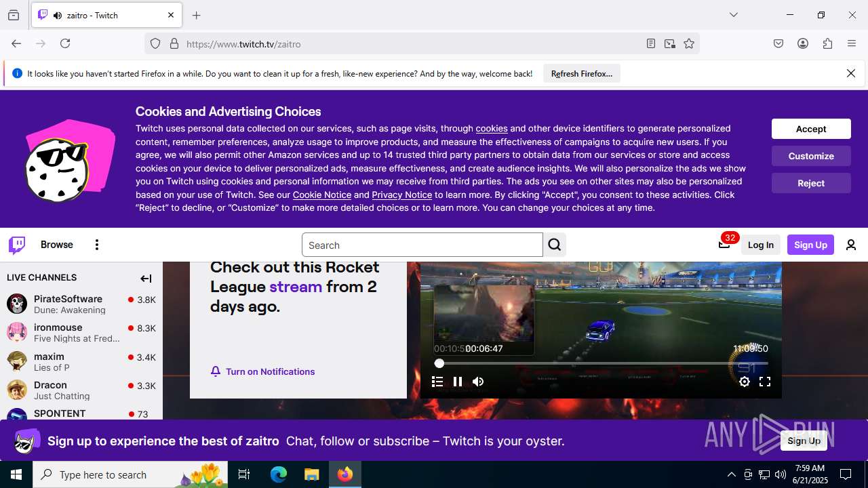This screenshot has width=868, height=488.
Task: Click the Log In button
Action: [x=761, y=245]
